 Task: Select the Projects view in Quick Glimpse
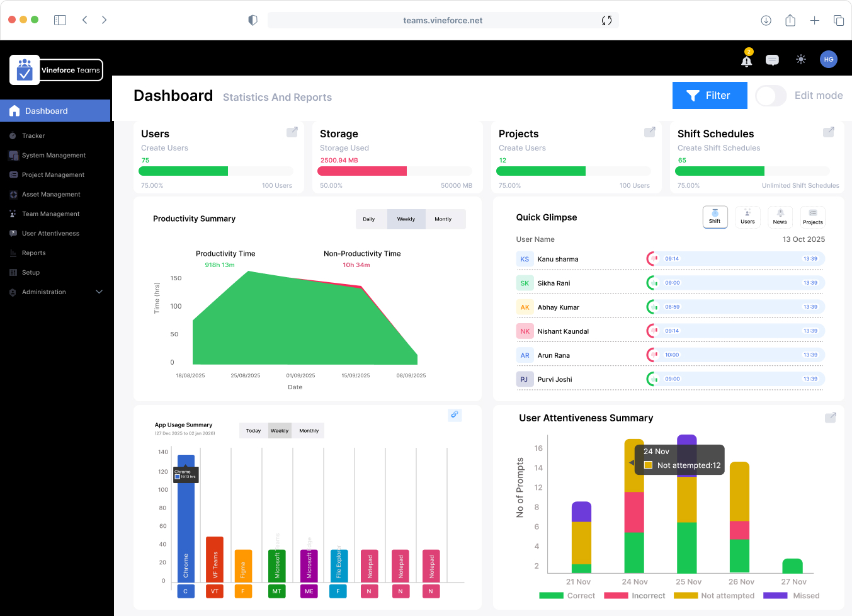click(812, 217)
